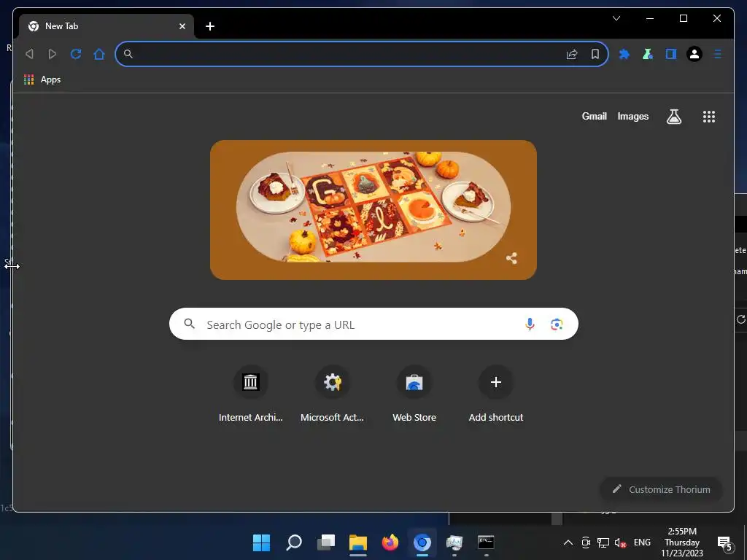Launch Firefox from the taskbar
Image resolution: width=747 pixels, height=560 pixels.
pyautogui.click(x=390, y=542)
